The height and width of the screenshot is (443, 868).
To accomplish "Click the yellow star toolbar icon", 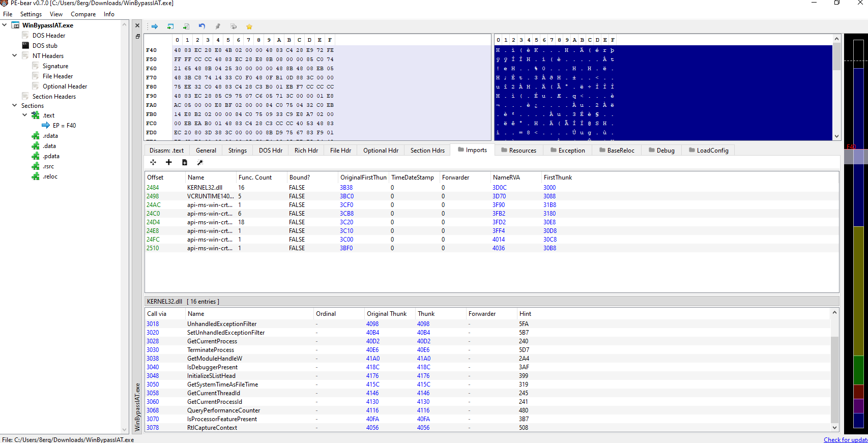I will click(249, 26).
